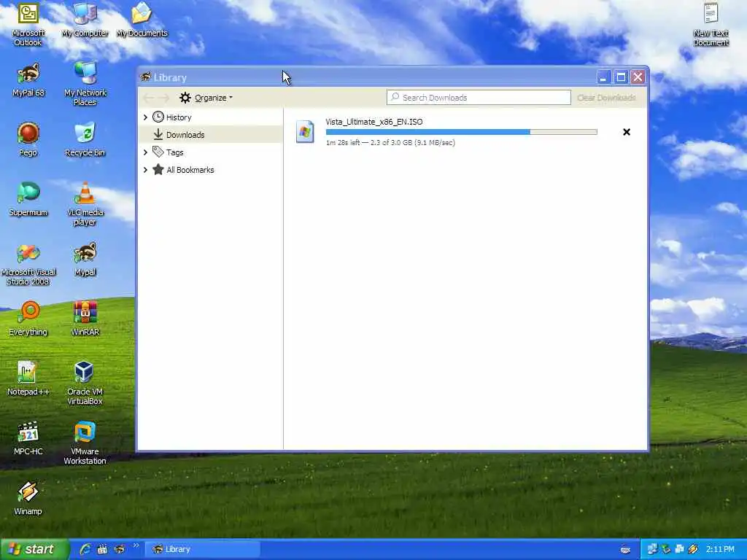Launch VLC media player icon
This screenshot has width=747, height=560.
point(85,204)
